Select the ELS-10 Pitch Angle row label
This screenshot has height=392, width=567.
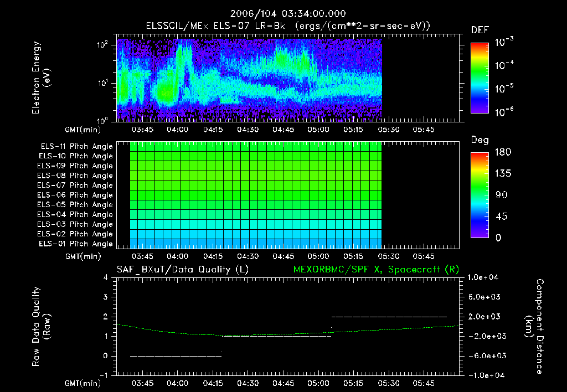[x=76, y=156]
